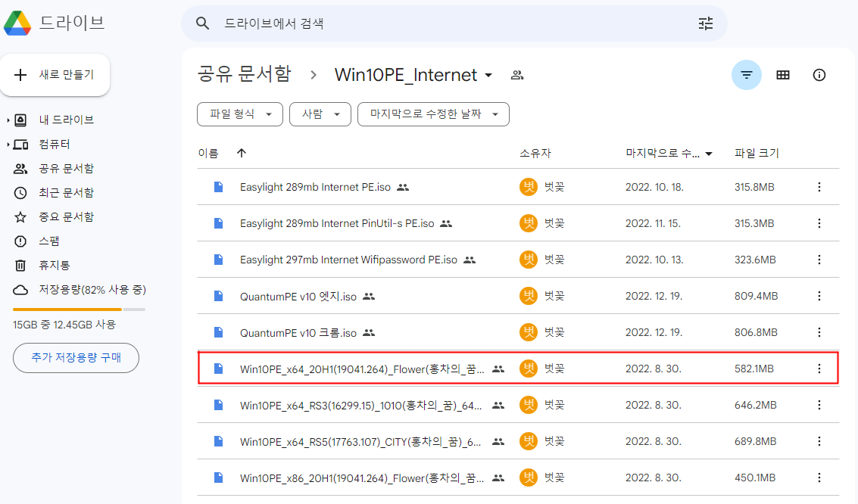Open more actions for QuantumPE v10 엣지.iso
The image size is (858, 504).
(x=819, y=296)
